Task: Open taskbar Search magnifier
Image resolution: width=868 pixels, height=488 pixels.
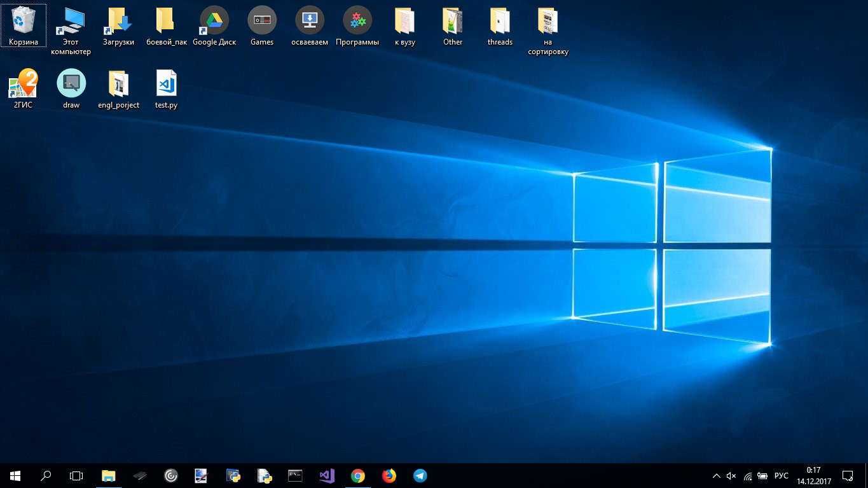Action: [46, 475]
